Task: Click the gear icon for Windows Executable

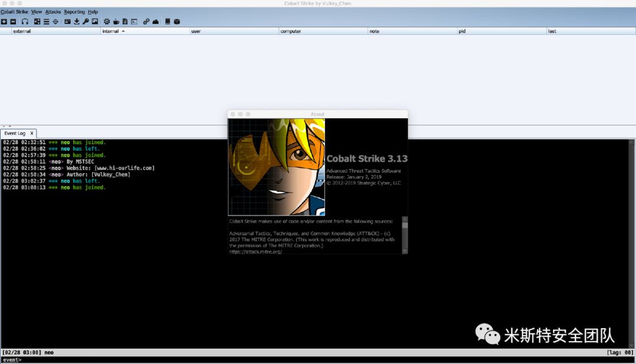Action: click(x=107, y=22)
